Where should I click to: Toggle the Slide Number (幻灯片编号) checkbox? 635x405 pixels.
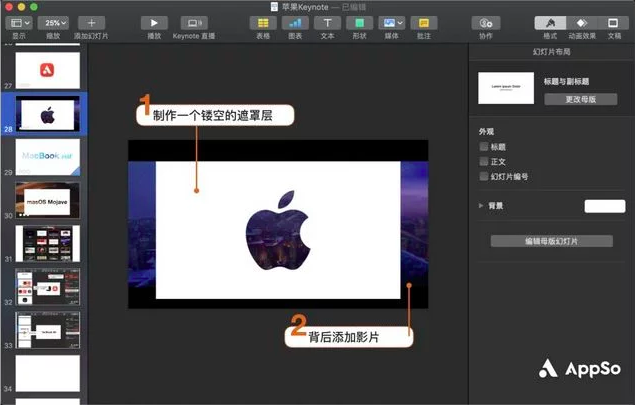click(x=484, y=176)
